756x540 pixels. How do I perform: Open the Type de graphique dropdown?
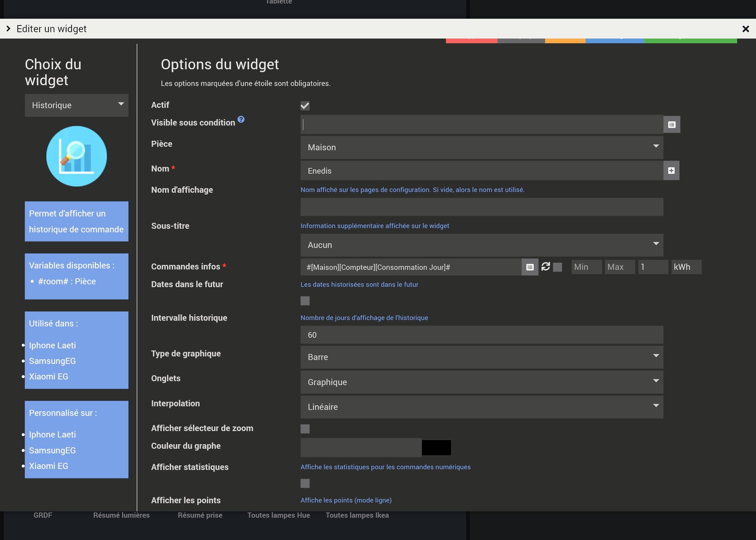click(481, 357)
